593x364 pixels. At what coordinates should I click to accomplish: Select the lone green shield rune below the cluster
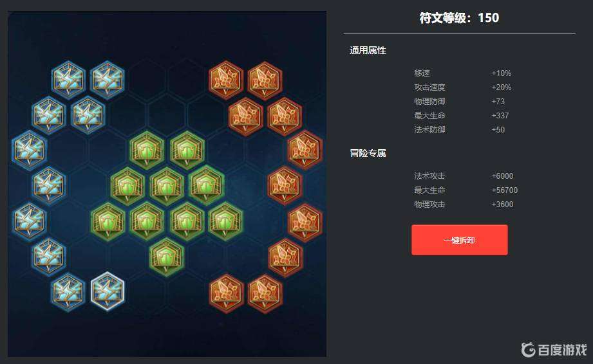click(x=166, y=257)
